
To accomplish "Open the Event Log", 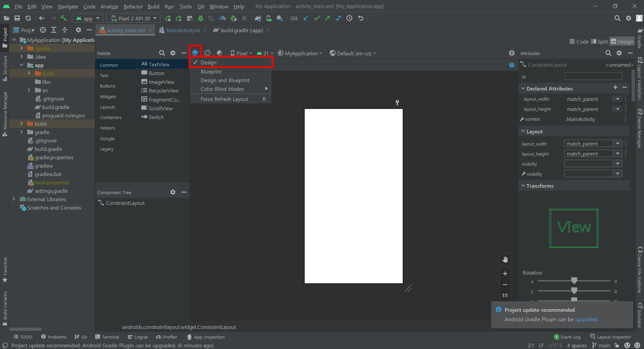I will click(567, 337).
